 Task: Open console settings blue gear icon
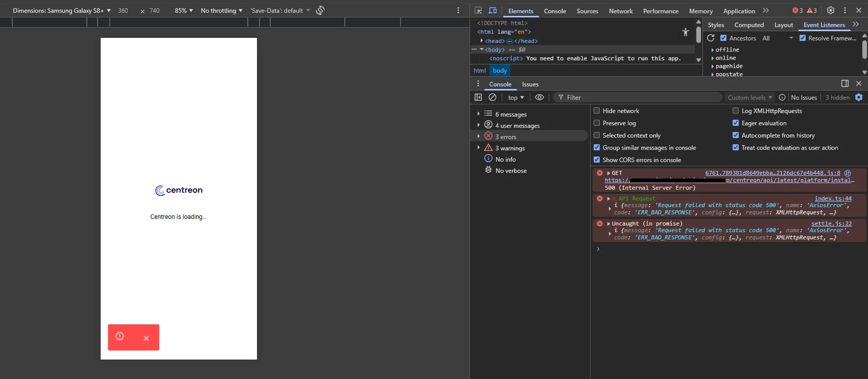pos(859,97)
